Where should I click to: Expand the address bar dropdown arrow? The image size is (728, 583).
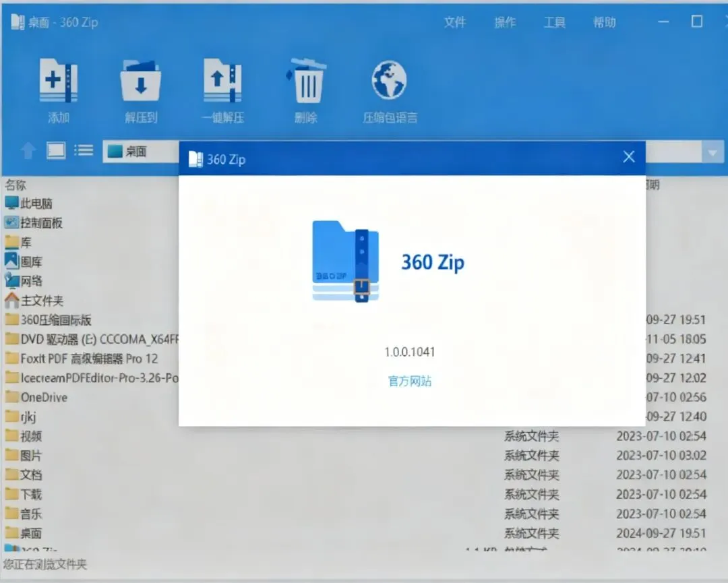(x=712, y=152)
